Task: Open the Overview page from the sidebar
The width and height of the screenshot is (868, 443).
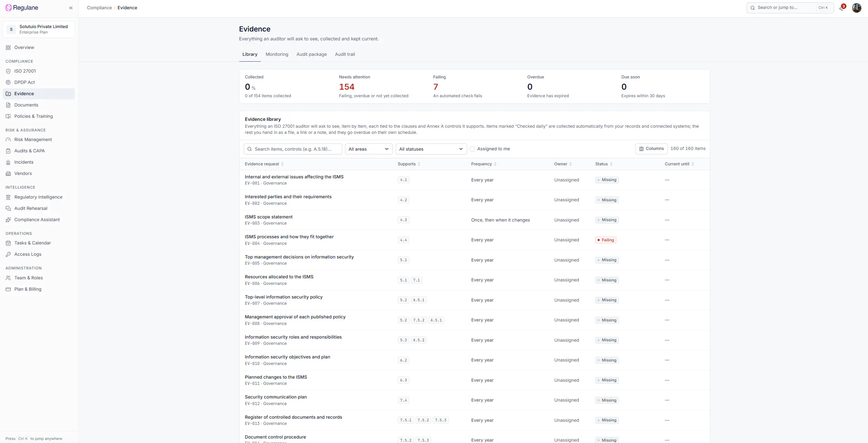Action: click(39, 48)
